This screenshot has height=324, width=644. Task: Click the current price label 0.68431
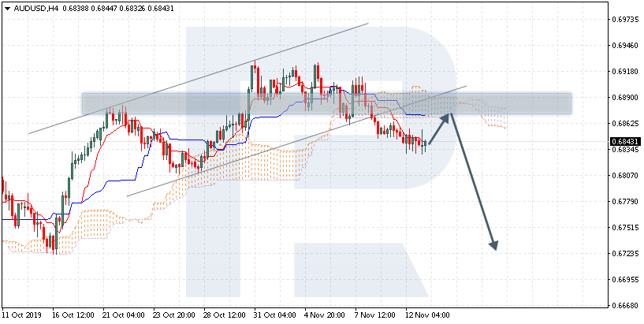click(625, 142)
